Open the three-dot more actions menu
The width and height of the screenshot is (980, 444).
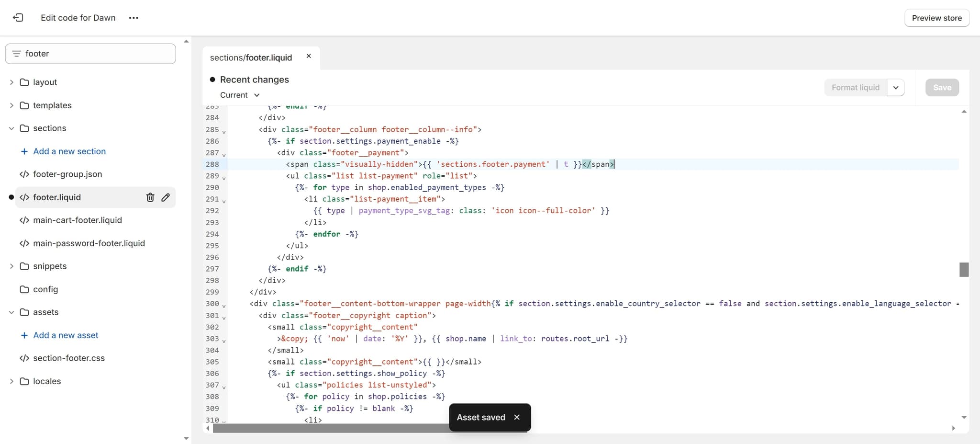coord(134,18)
